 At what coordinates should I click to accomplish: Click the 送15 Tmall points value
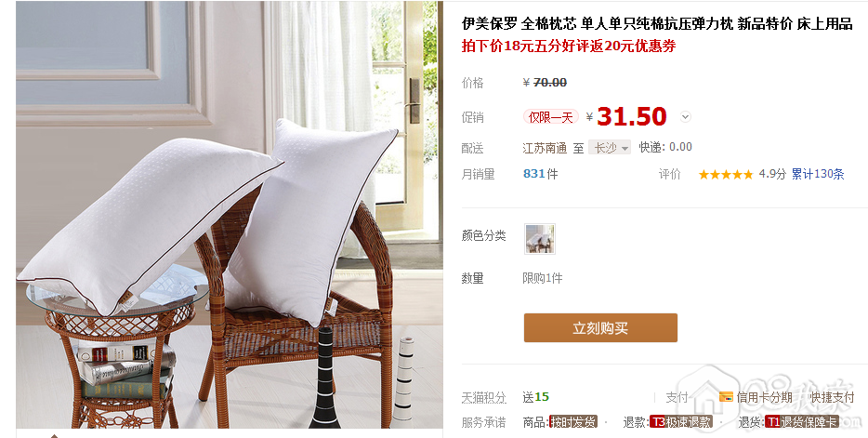(536, 397)
